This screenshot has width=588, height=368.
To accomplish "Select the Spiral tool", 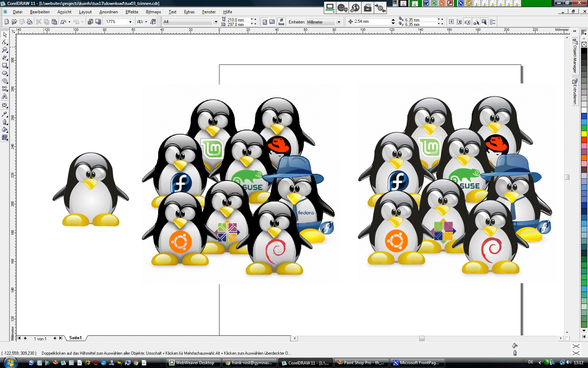I will click(5, 81).
